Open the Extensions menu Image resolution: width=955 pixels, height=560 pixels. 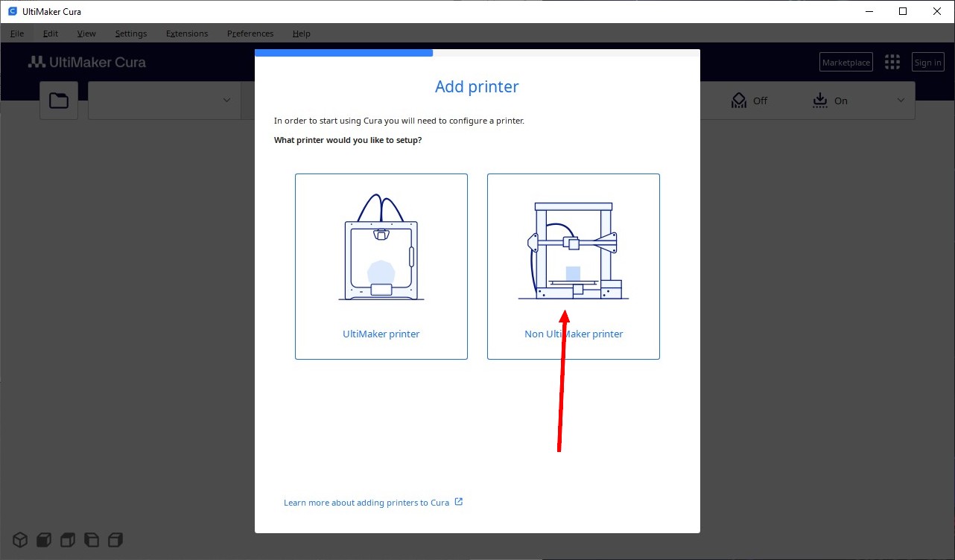(187, 34)
